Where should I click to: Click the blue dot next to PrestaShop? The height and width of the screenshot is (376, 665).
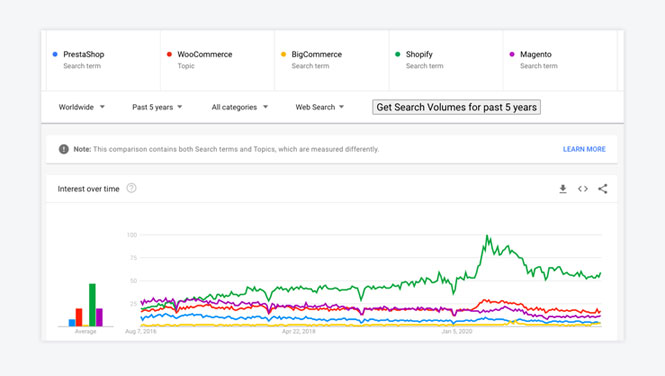click(x=55, y=54)
